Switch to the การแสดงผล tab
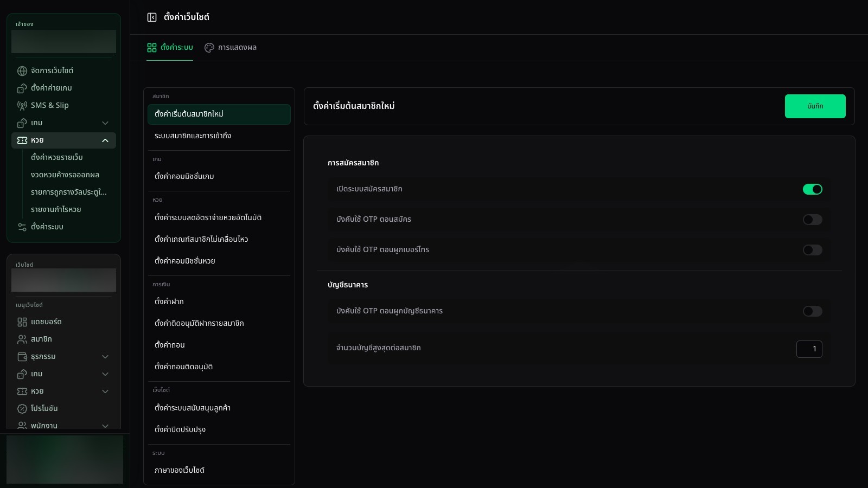 (231, 48)
